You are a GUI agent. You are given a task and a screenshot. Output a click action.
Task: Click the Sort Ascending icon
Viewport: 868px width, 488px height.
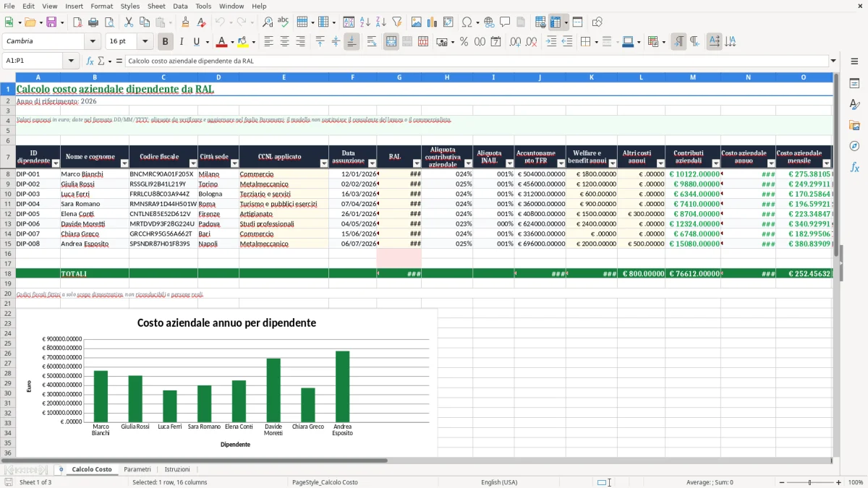pyautogui.click(x=365, y=22)
